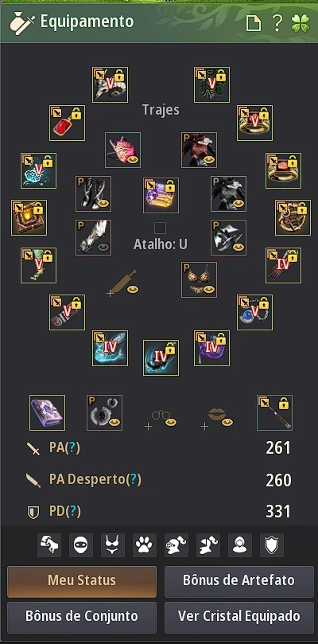The height and width of the screenshot is (644, 318).
Task: Click the four-leaf clover icon in header
Action: click(x=300, y=23)
